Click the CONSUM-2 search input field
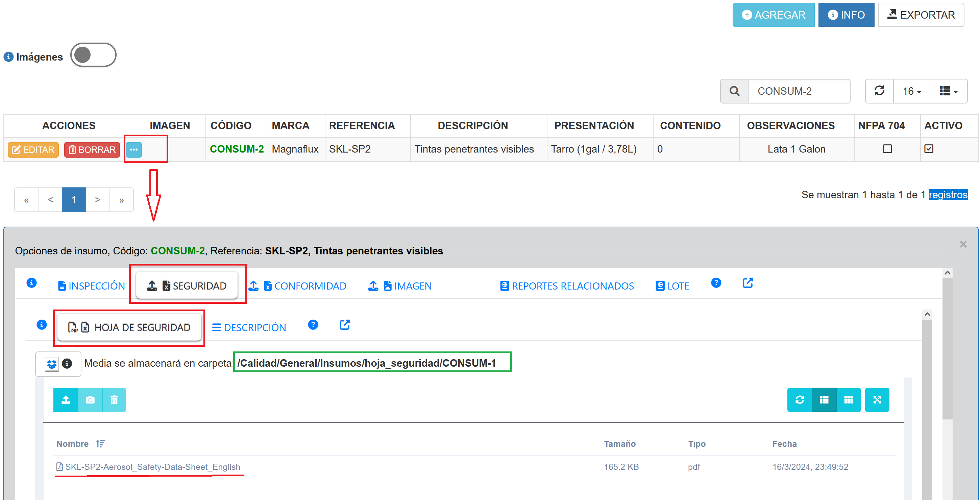The image size is (980, 504). (799, 91)
